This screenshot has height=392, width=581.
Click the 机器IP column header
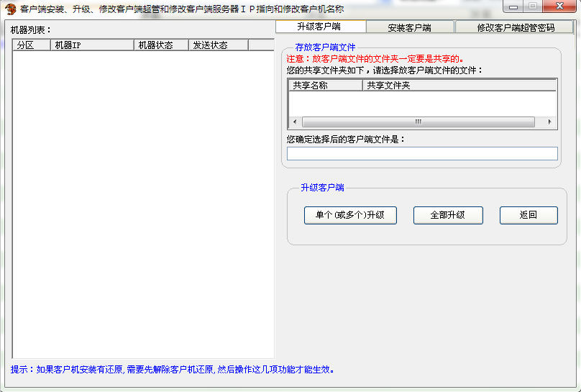click(93, 45)
